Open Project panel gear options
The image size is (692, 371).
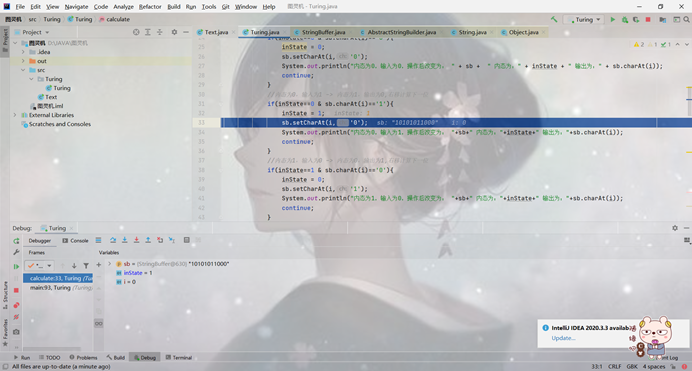[x=174, y=32]
